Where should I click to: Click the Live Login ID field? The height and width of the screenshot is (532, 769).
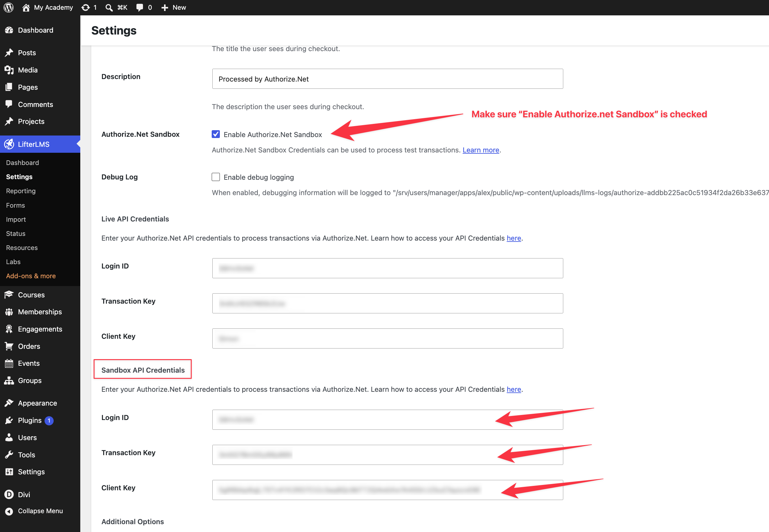387,268
